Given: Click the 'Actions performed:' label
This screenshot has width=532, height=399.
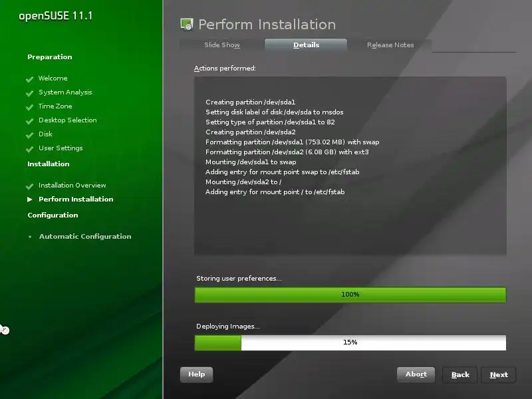Looking at the screenshot, I should 225,68.
